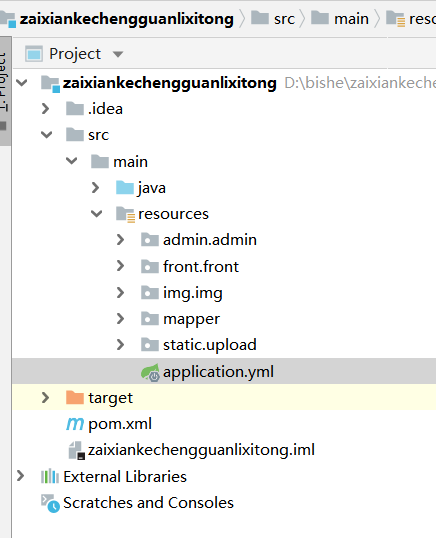The image size is (436, 538).
Task: Select the static.upload folder name
Action: point(210,345)
